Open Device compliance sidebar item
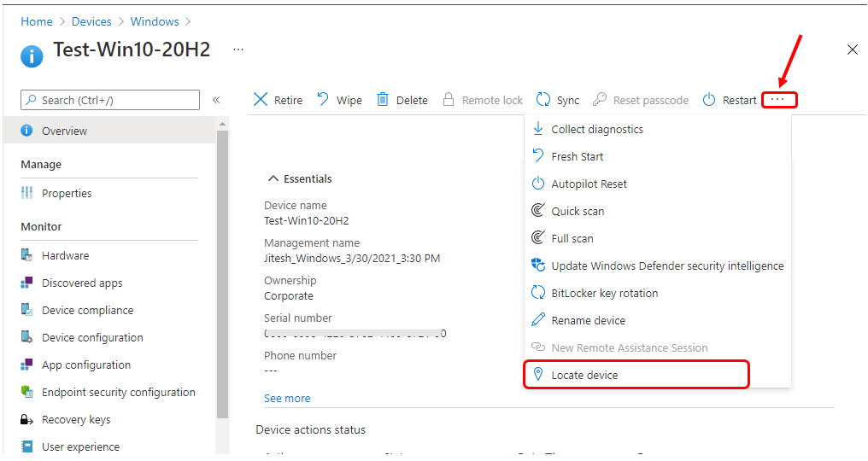 click(109, 310)
